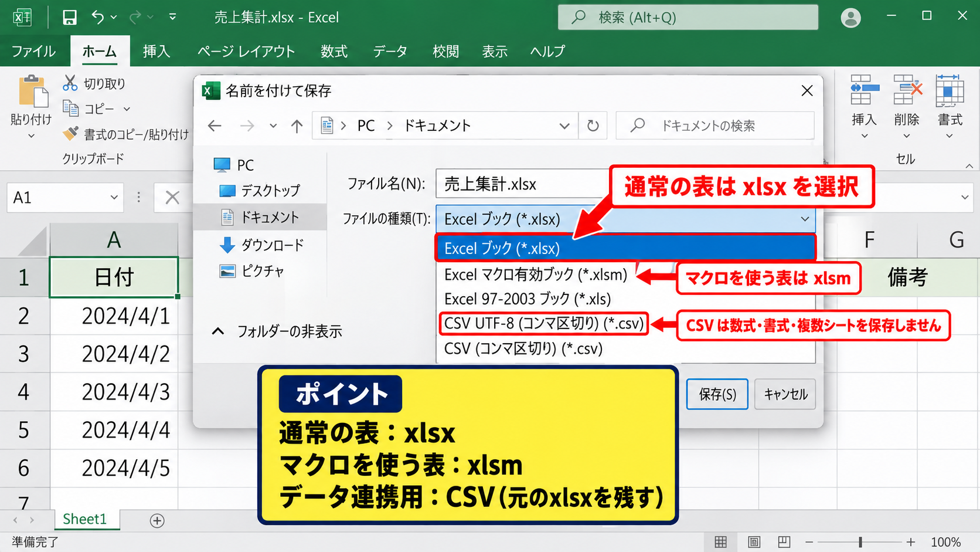Open the データ tab
Screen dimensions: 980x552
(x=390, y=52)
